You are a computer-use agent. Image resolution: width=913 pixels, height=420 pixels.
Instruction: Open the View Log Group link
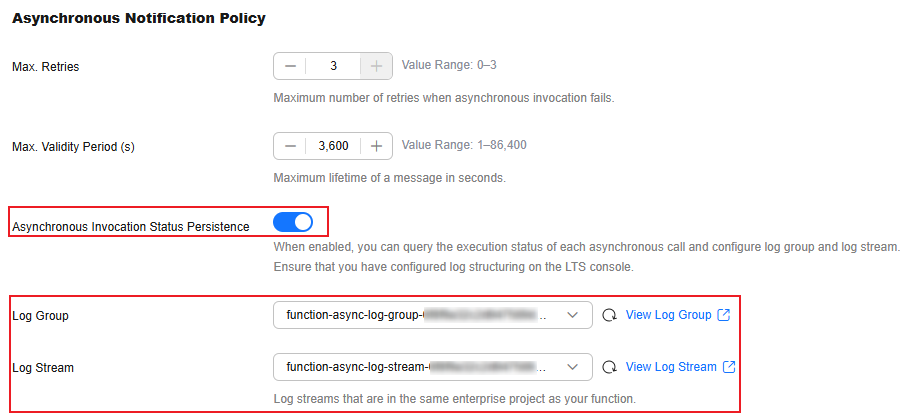coord(668,315)
